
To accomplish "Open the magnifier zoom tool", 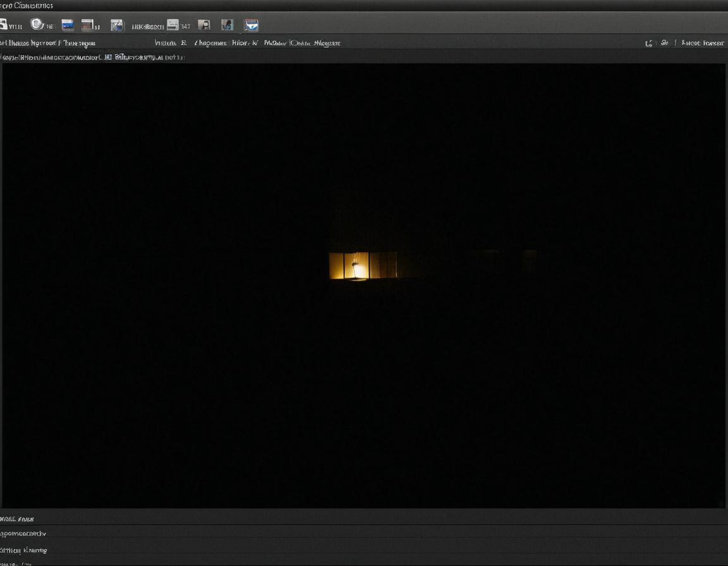I will pos(38,25).
